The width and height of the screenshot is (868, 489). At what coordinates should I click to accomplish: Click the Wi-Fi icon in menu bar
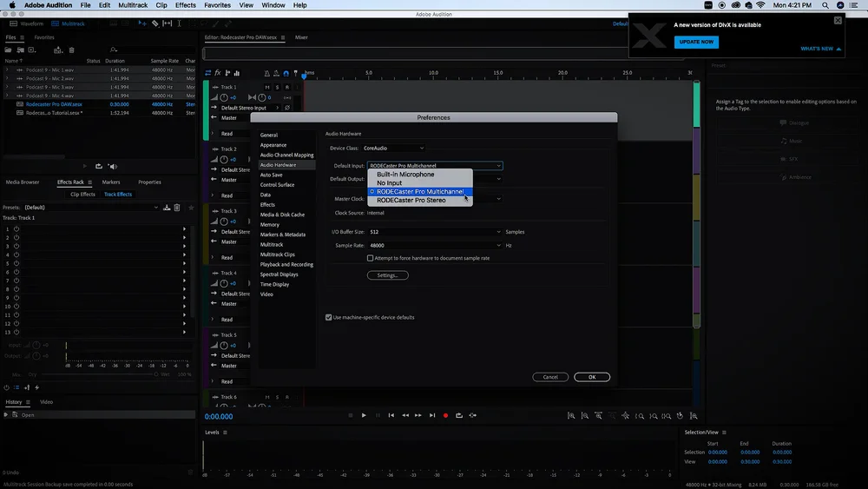tap(760, 5)
